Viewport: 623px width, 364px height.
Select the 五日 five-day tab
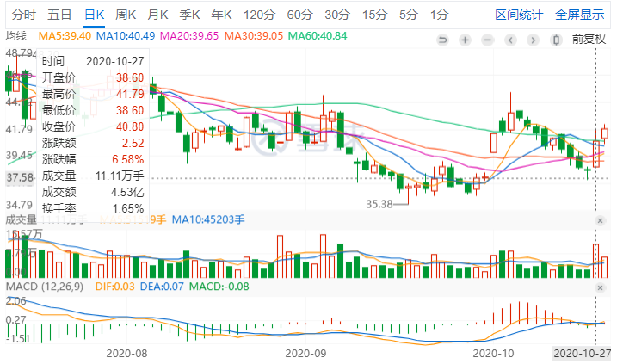(x=59, y=15)
